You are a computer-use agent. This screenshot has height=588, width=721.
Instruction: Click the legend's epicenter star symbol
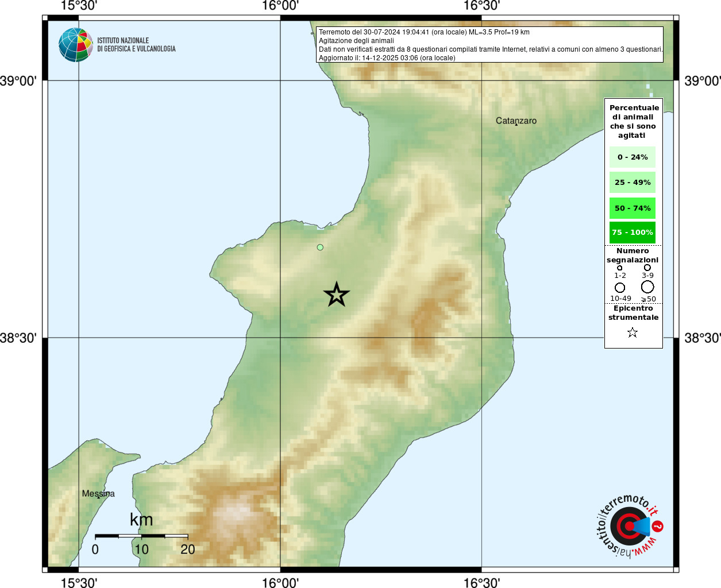(x=633, y=332)
